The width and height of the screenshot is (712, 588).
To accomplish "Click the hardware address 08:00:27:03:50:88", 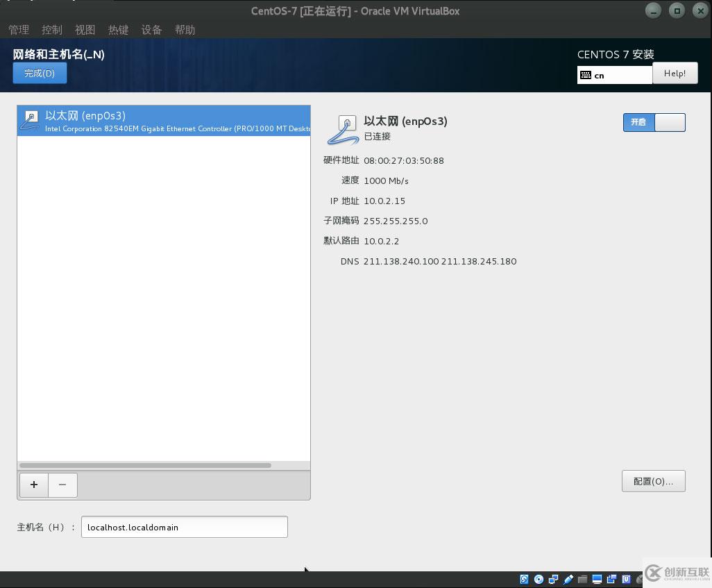I will (404, 161).
